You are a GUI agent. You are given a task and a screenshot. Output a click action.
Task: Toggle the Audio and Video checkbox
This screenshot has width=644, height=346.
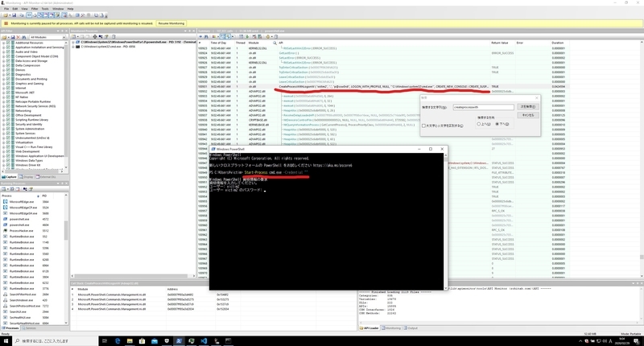coord(8,51)
